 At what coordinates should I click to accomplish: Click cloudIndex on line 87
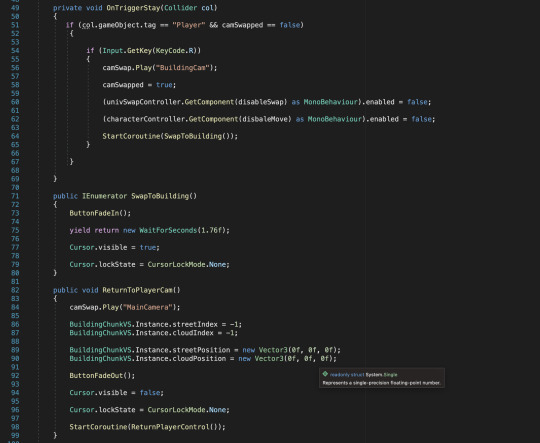pyautogui.click(x=193, y=333)
